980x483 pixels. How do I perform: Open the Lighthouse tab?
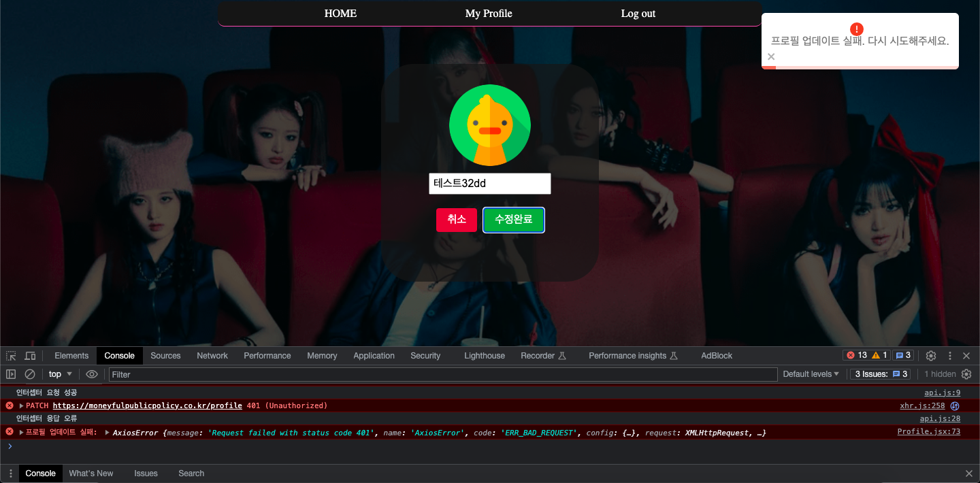click(485, 356)
